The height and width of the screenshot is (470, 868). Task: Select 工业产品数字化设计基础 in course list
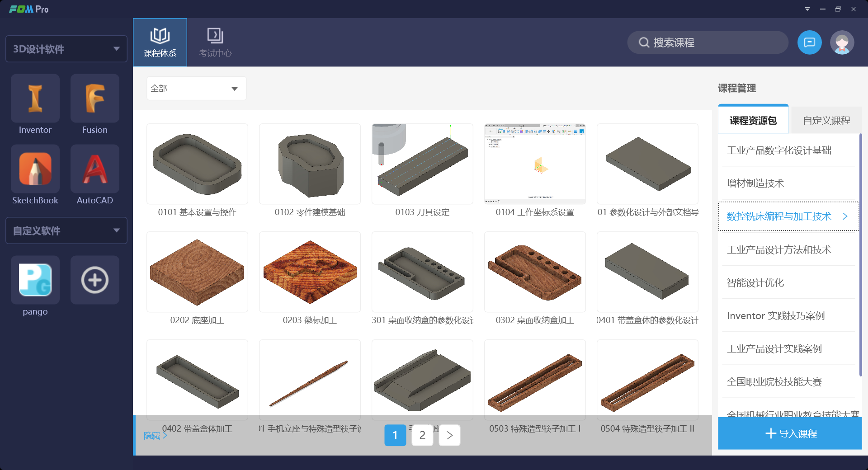click(788, 150)
